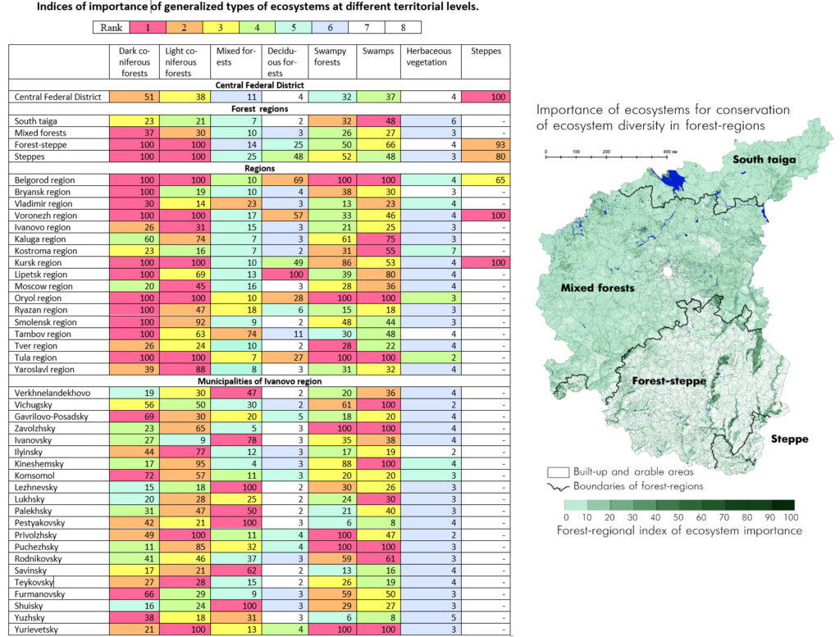Select the 'Yaroslavl region' row label

[x=44, y=370]
